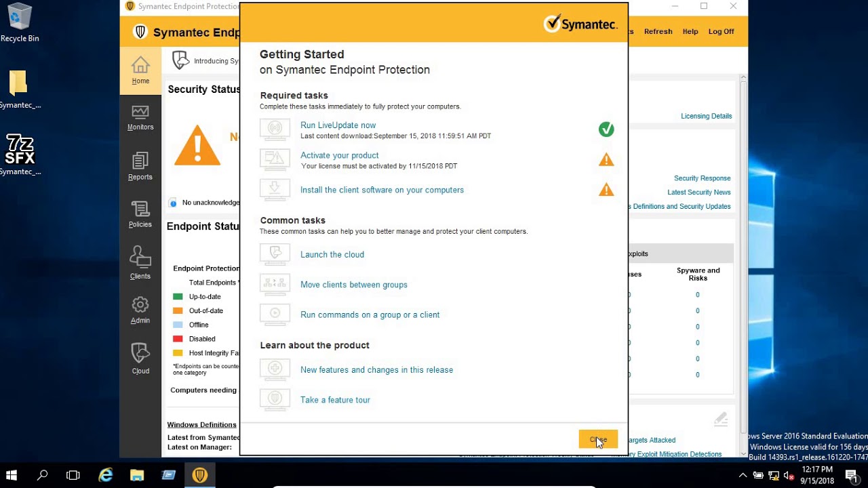Open the Clients section in the sidebar

pos(140,262)
